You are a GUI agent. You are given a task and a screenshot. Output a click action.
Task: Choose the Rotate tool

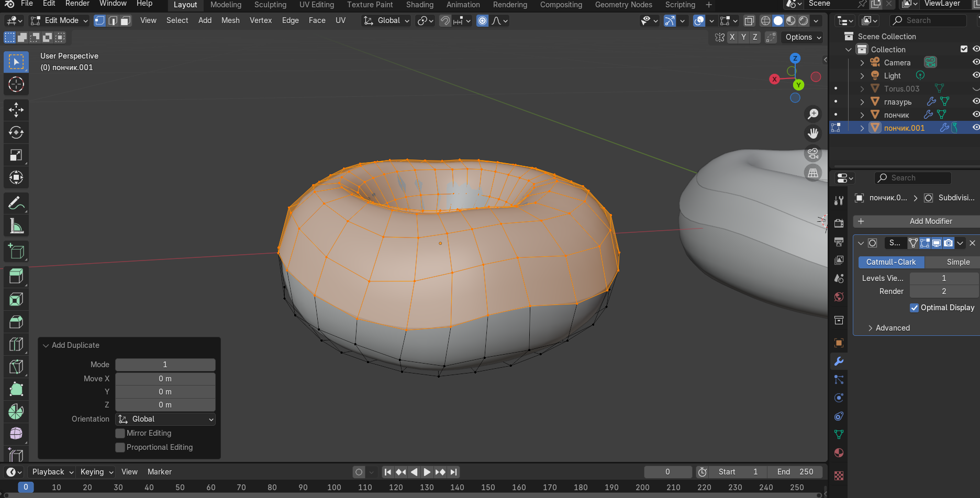coord(16,132)
